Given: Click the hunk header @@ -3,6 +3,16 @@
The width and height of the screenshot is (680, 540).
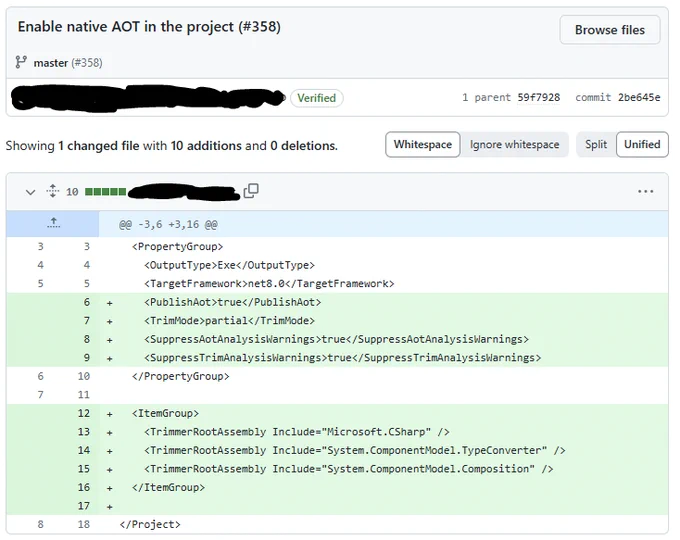Looking at the screenshot, I should click(x=168, y=225).
